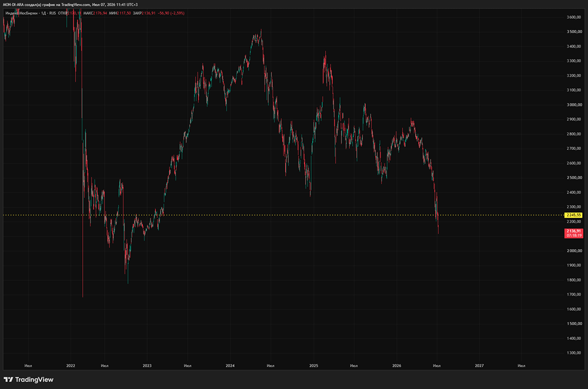Click the TradingView logo icon
The width and height of the screenshot is (588, 389).
click(x=8, y=380)
